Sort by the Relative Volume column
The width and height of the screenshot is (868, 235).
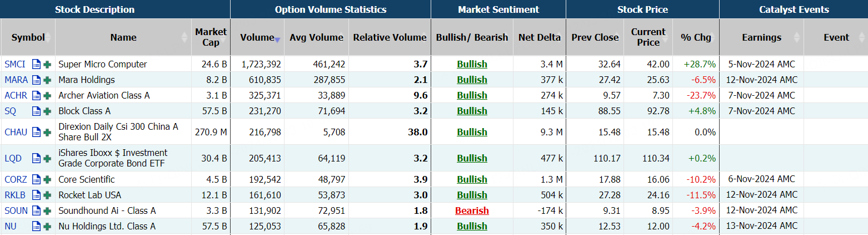pyautogui.click(x=390, y=38)
